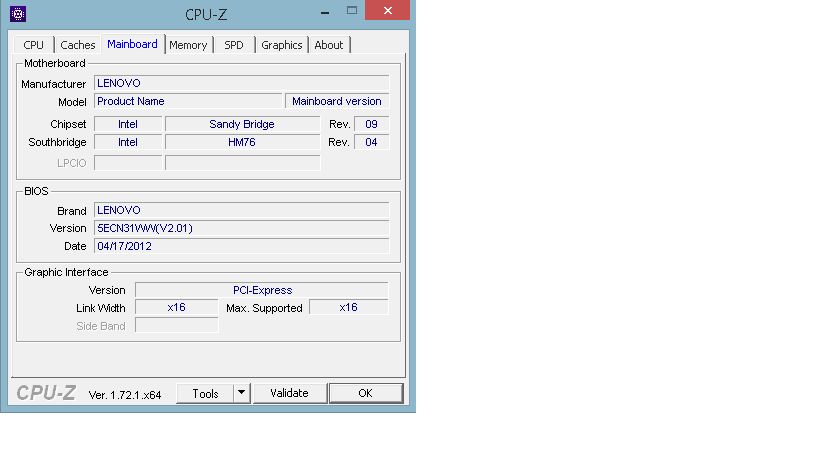Click the CPU-Z app icon in title bar
This screenshot has width=819, height=460.
click(18, 14)
